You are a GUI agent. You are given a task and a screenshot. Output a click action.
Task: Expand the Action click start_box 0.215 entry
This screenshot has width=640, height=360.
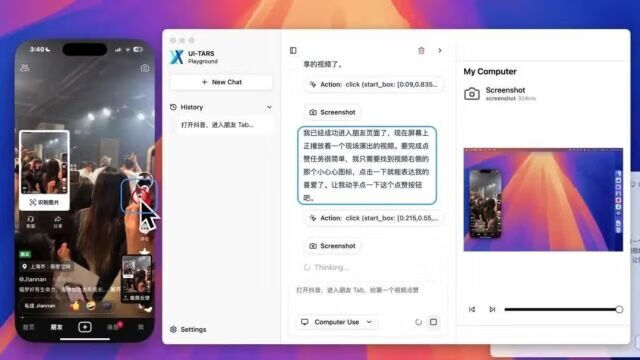coord(374,218)
